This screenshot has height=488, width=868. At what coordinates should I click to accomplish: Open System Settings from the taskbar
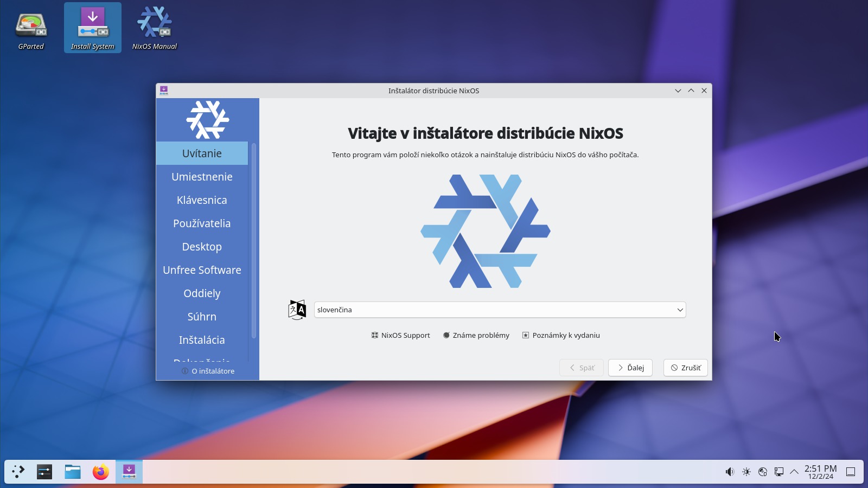pos(44,472)
